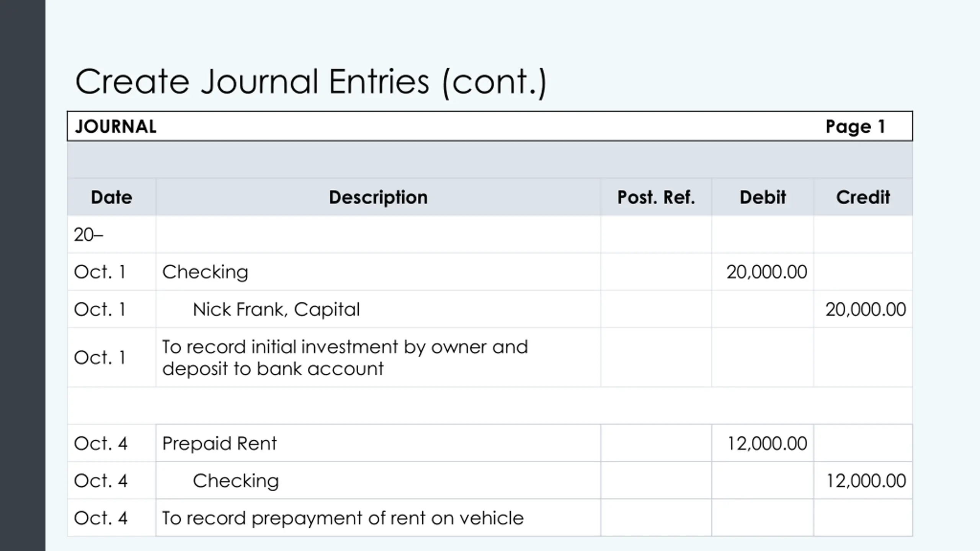
Task: Select the '20–' year cell
Action: click(x=88, y=235)
